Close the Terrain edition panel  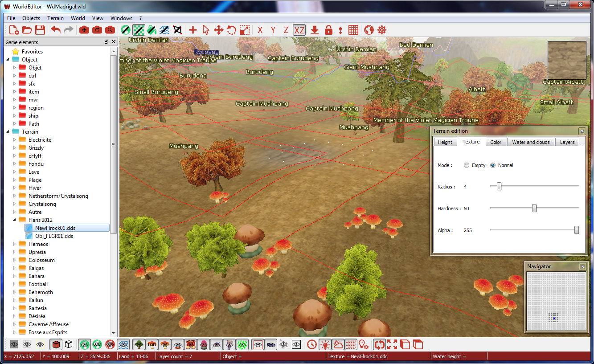[582, 131]
